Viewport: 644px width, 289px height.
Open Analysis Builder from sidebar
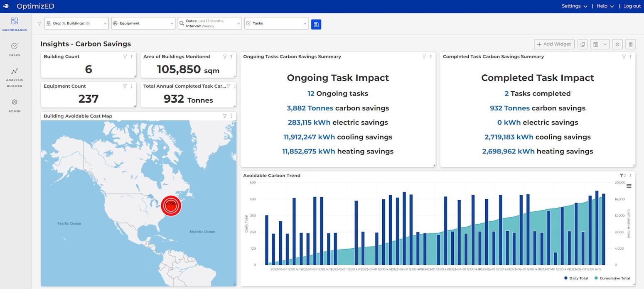point(15,77)
